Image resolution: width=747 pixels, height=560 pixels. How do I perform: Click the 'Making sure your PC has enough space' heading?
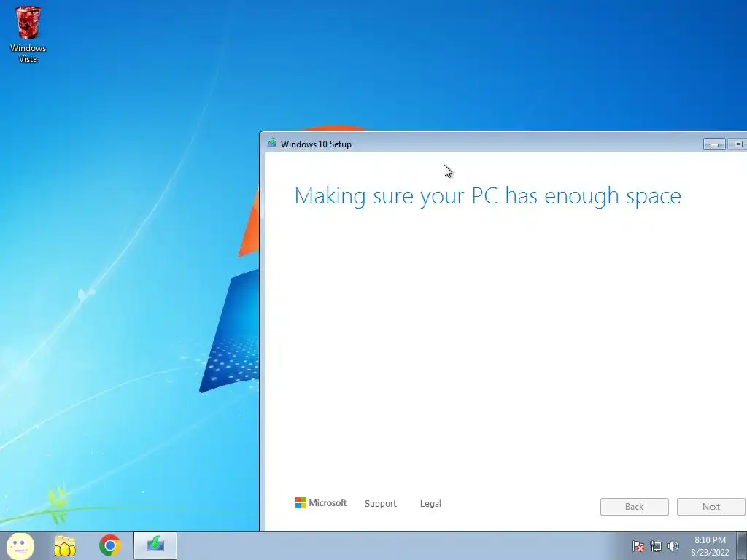488,196
